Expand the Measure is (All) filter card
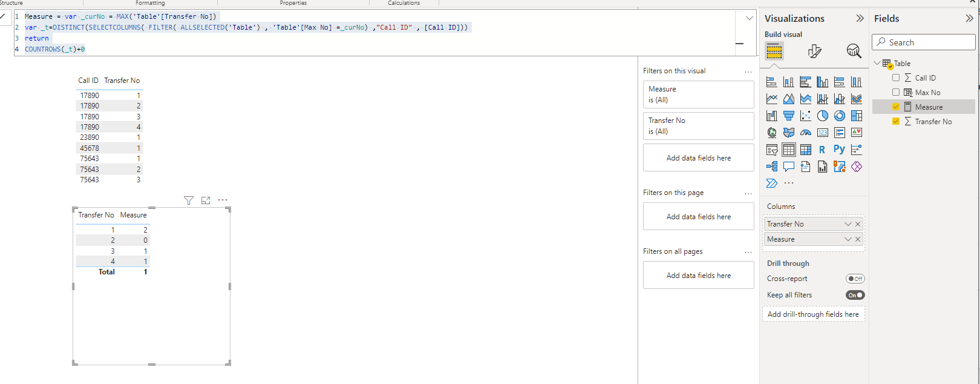The width and height of the screenshot is (980, 384). click(699, 94)
